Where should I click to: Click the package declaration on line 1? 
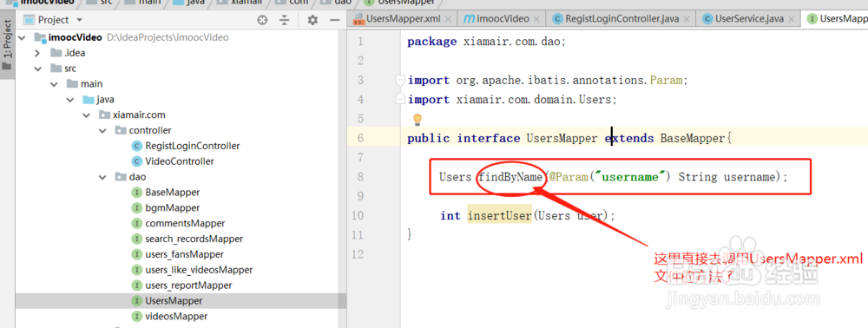pos(487,42)
